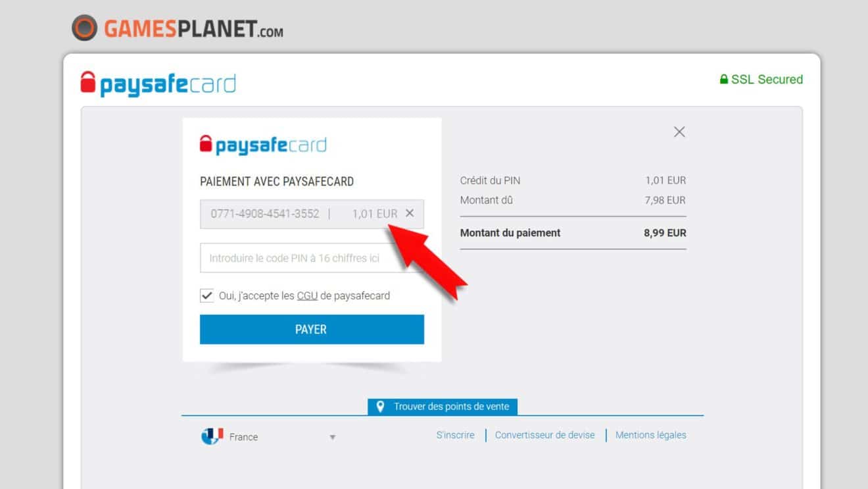Screen dimensions: 868x489
Task: Remove the entered 1,01 EUR PIN
Action: [x=410, y=213]
